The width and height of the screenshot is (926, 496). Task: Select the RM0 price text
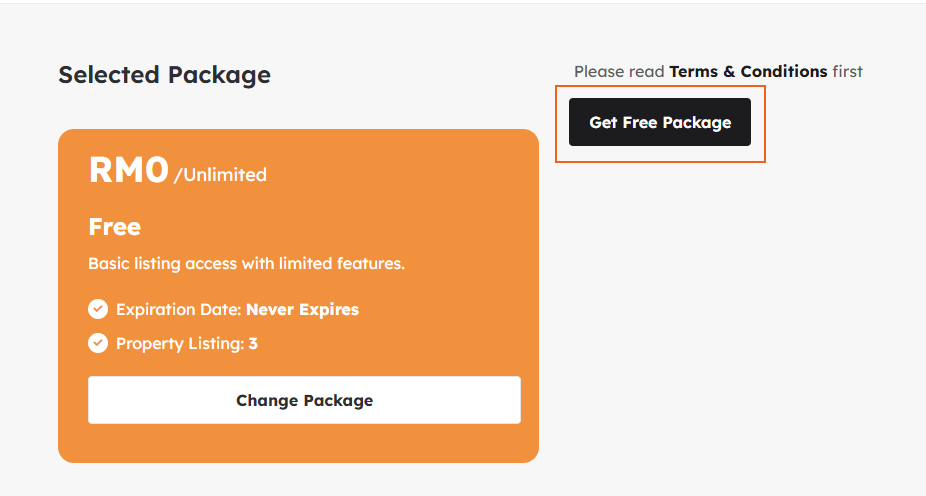pyautogui.click(x=129, y=170)
